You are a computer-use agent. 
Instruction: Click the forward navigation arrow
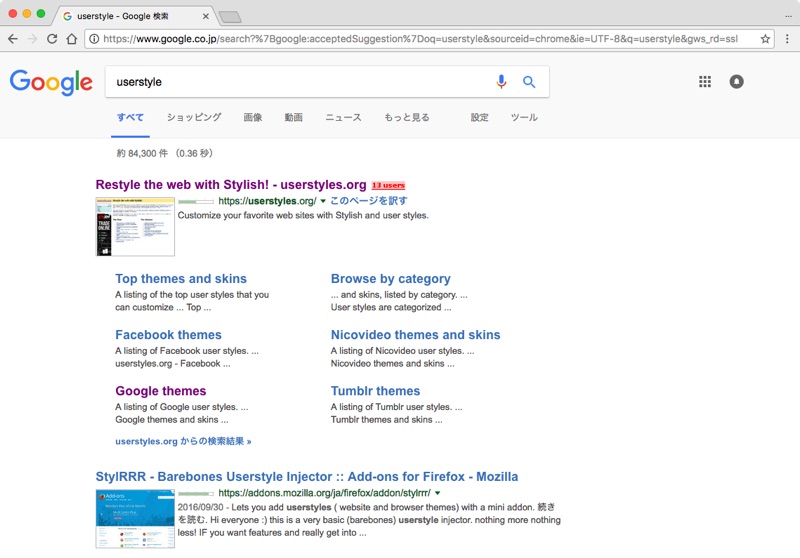pyautogui.click(x=32, y=39)
